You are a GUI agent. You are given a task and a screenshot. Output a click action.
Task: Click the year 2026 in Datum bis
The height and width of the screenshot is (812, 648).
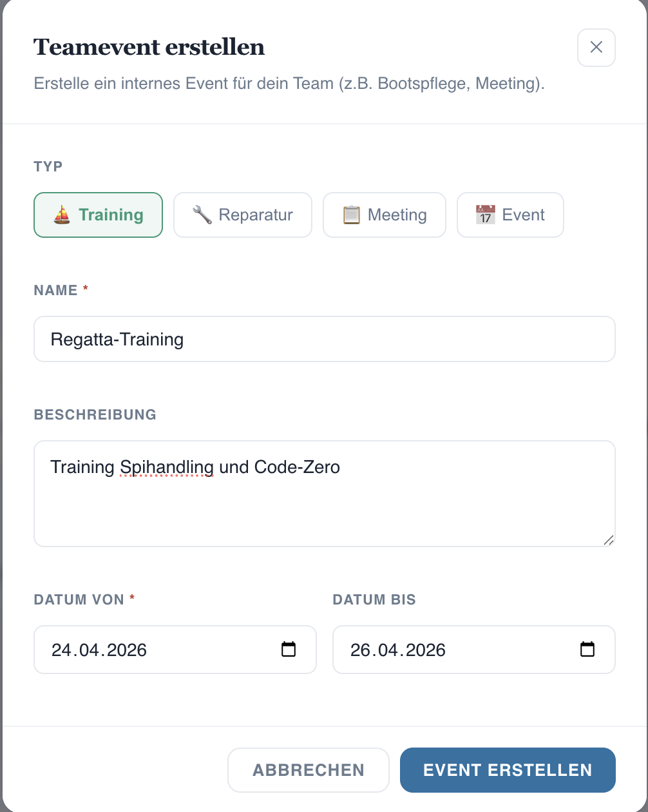[426, 650]
